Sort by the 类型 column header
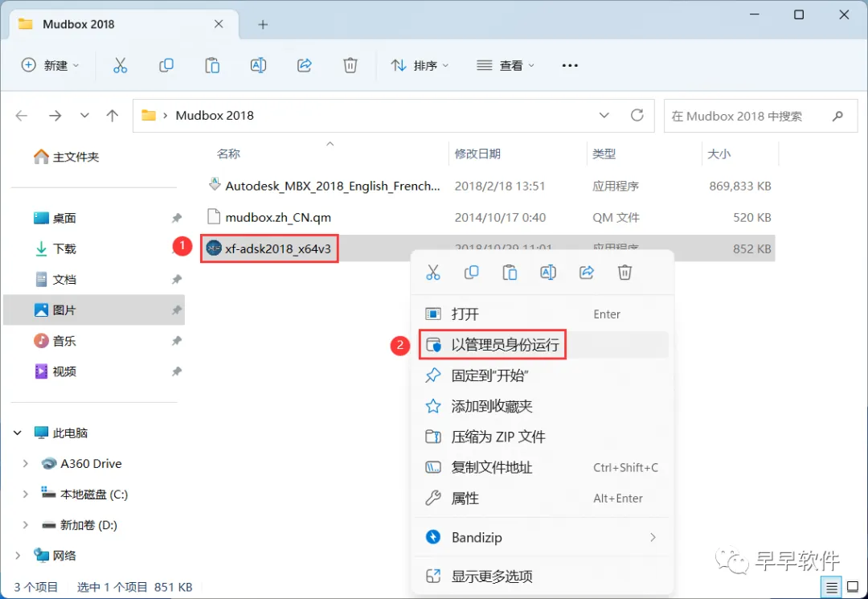The width and height of the screenshot is (868, 599). [604, 154]
